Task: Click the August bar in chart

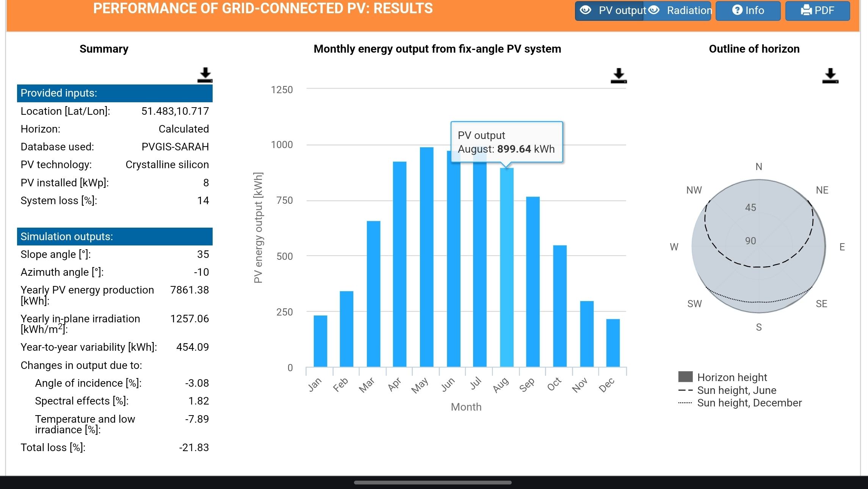Action: coord(506,267)
